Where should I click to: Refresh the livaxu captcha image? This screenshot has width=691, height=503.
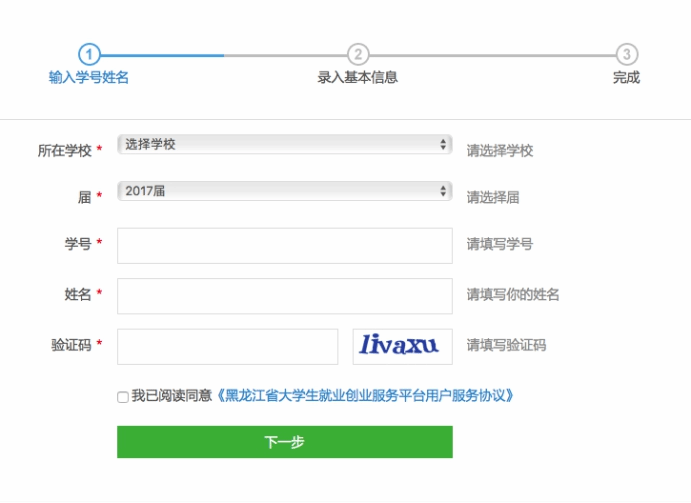403,347
